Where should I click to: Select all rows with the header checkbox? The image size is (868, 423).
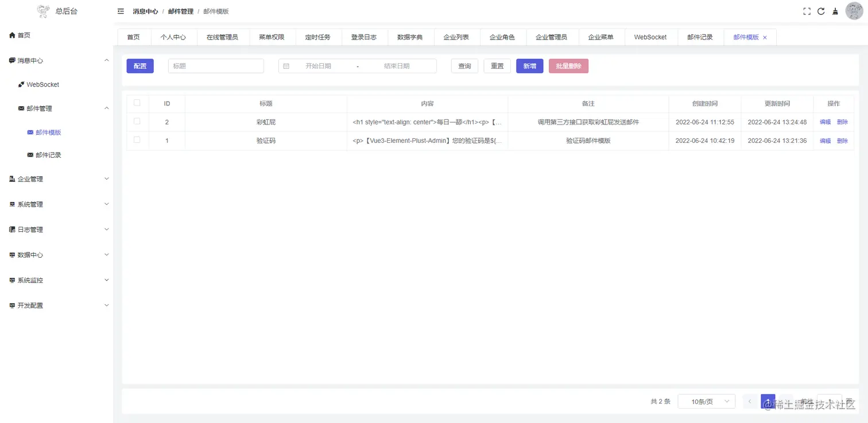(137, 103)
